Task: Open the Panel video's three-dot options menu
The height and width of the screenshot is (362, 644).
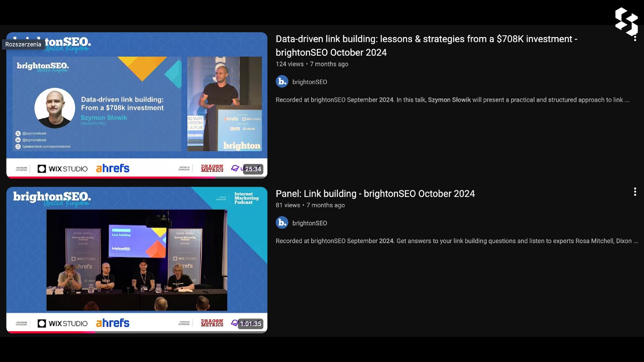Action: point(635,192)
